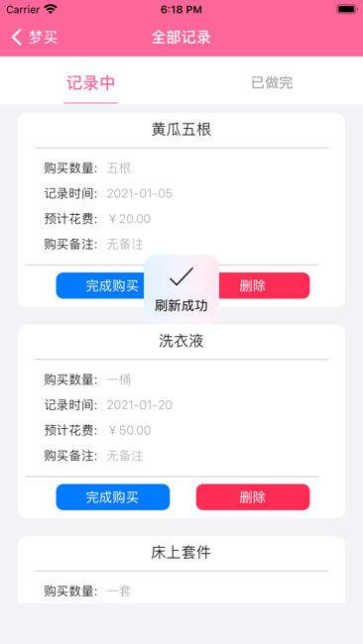Tap the checkmark in 刷新成功 toast
Viewport: 363px width, 644px height.
point(181,276)
